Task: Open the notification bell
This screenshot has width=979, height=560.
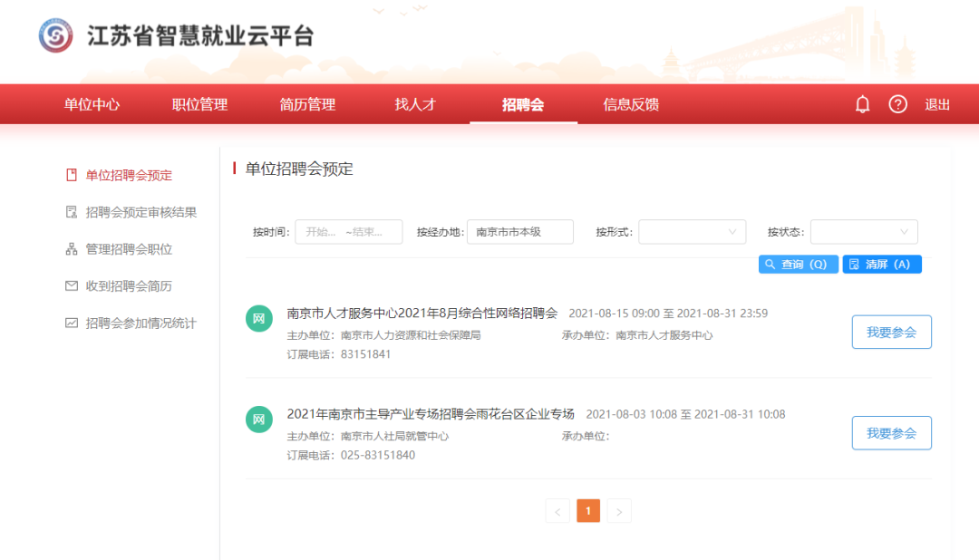Action: tap(862, 104)
